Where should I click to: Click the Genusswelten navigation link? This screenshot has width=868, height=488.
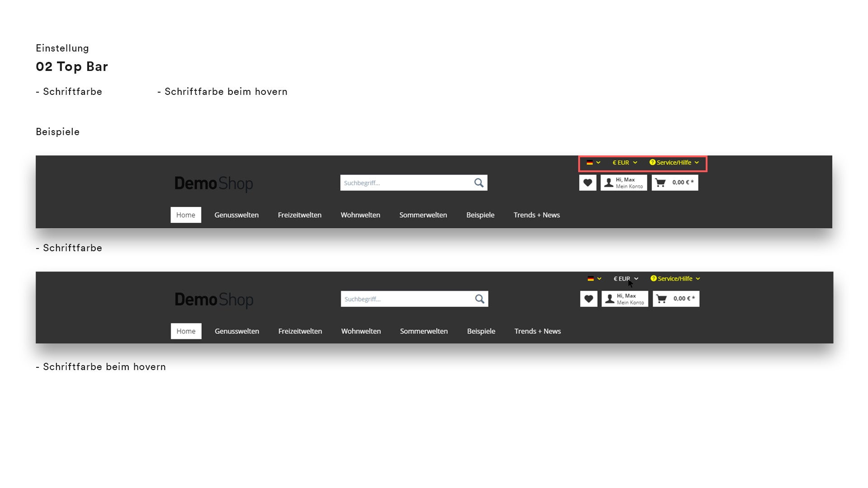click(x=236, y=215)
